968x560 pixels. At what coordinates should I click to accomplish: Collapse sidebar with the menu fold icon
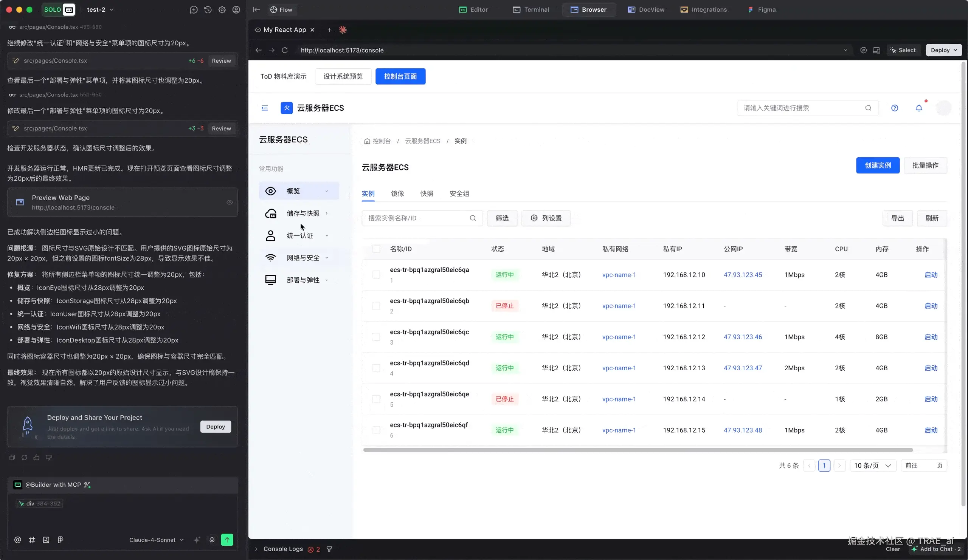pos(264,108)
